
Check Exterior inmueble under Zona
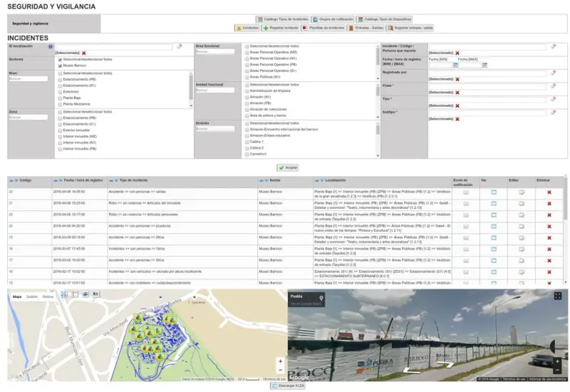point(61,130)
